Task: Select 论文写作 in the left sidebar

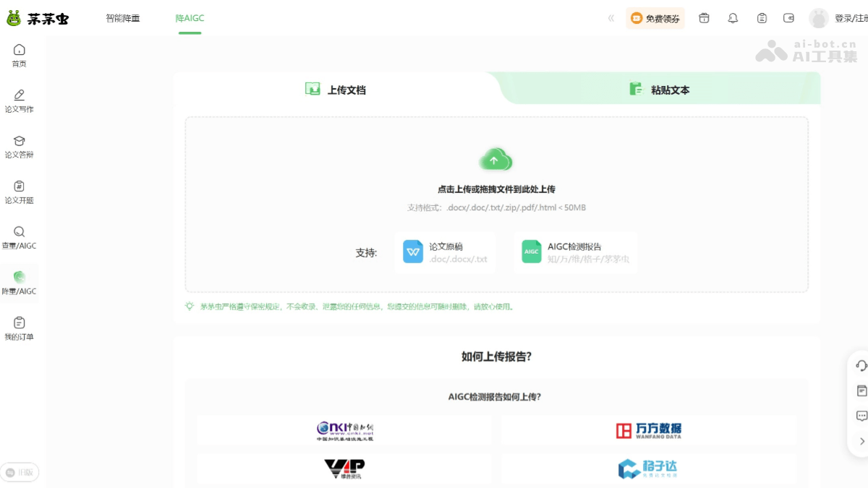Action: (19, 101)
